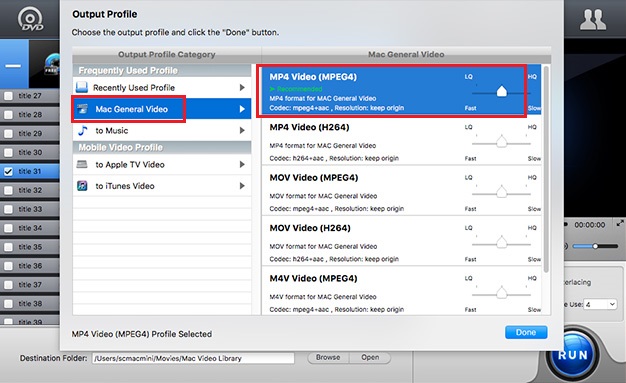The width and height of the screenshot is (626, 383).
Task: Expand to Apple TV Video arrow
Action: pos(242,164)
